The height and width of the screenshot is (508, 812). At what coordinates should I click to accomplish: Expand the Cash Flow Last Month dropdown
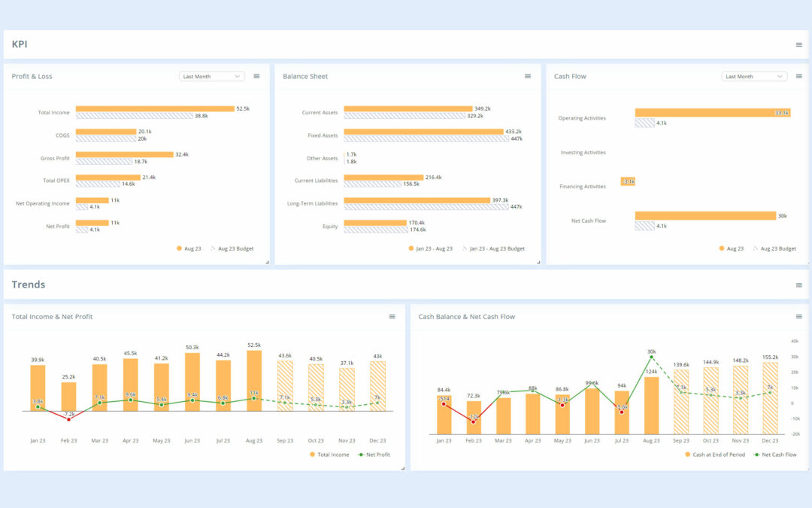(754, 76)
